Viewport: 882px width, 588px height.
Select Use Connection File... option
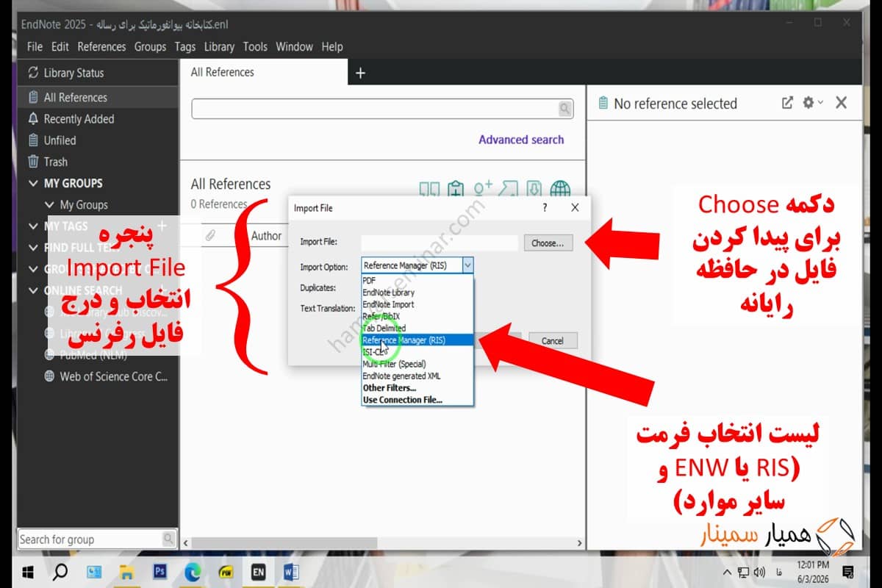pos(417,400)
